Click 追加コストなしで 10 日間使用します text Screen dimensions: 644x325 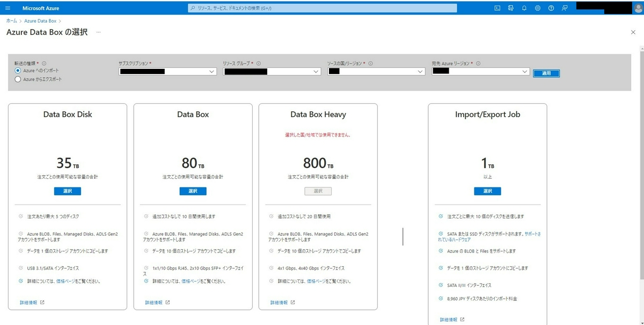pos(184,216)
